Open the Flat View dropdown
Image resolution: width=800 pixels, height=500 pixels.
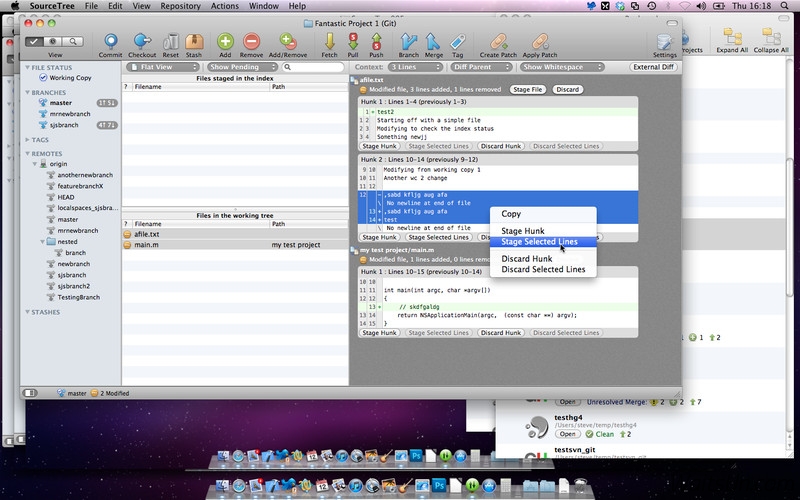pyautogui.click(x=164, y=67)
